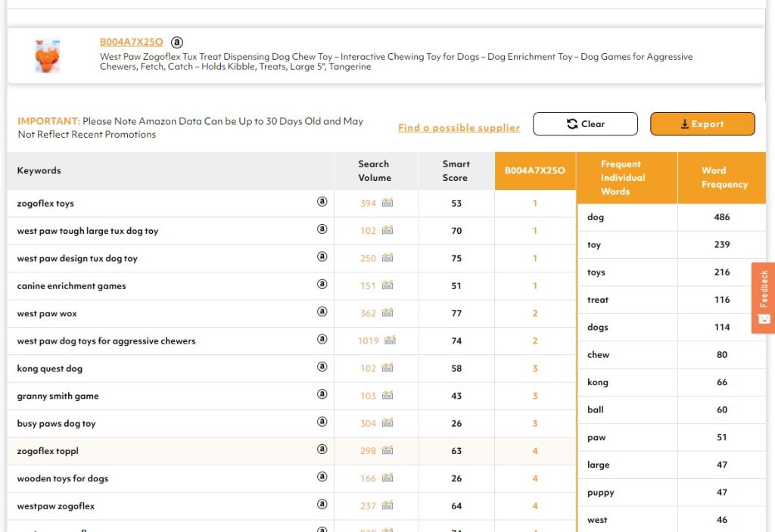Open the Feedback side tab

[764, 297]
